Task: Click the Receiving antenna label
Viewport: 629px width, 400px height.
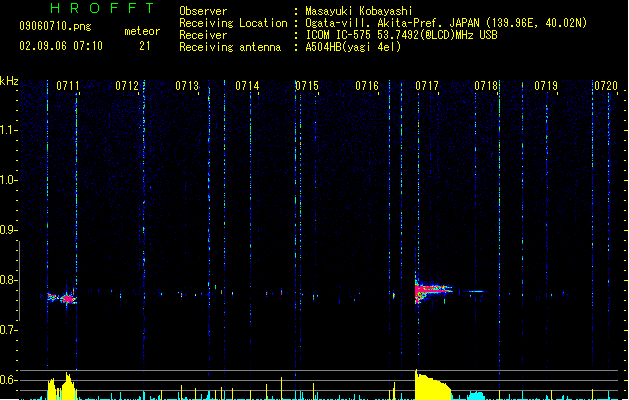Action: (x=230, y=47)
